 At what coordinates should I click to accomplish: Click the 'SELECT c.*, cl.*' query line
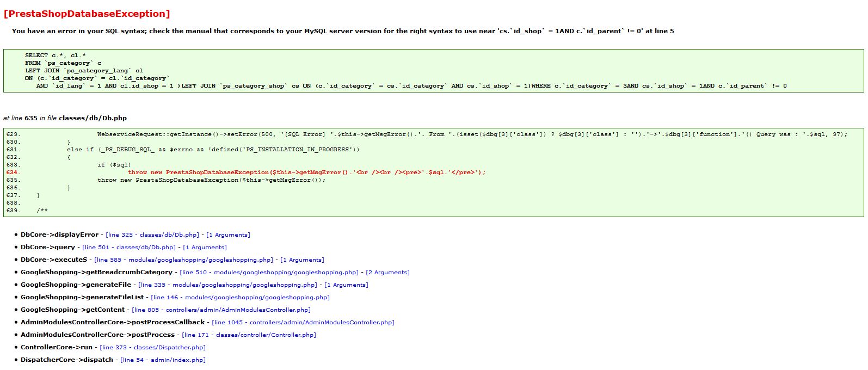56,55
